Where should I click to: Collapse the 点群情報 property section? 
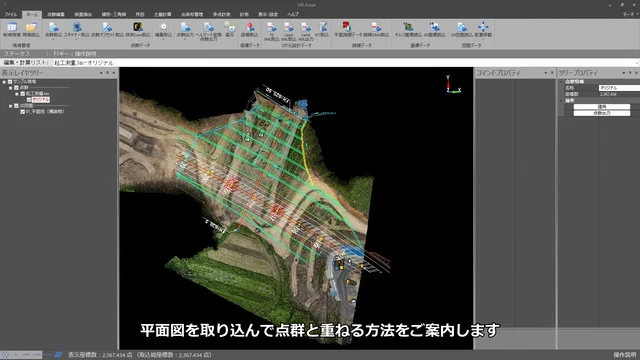[562, 82]
